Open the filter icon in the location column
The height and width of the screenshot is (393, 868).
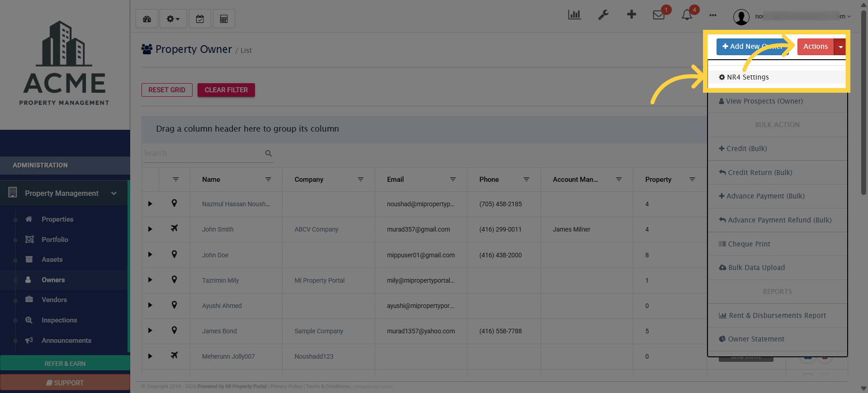click(x=176, y=180)
